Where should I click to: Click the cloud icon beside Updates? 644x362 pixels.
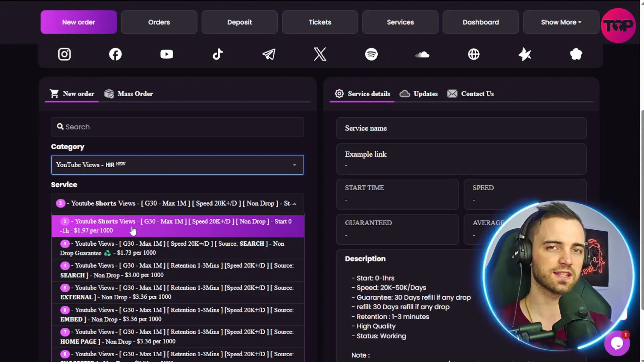pos(405,94)
